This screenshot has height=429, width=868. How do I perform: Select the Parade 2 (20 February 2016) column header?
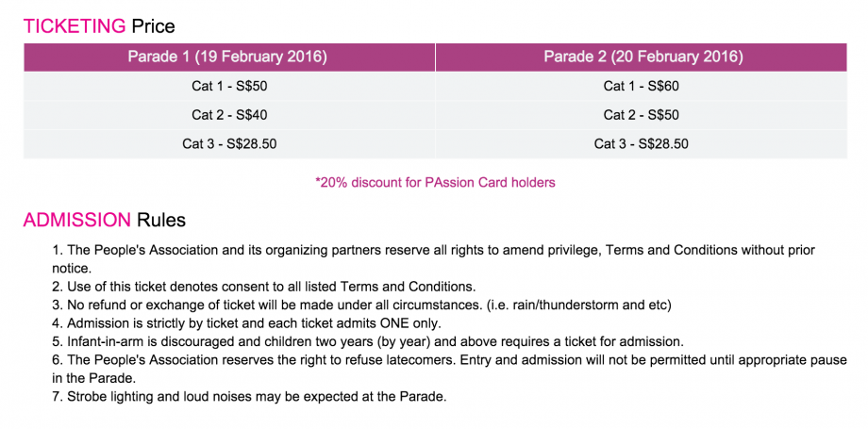click(x=643, y=58)
